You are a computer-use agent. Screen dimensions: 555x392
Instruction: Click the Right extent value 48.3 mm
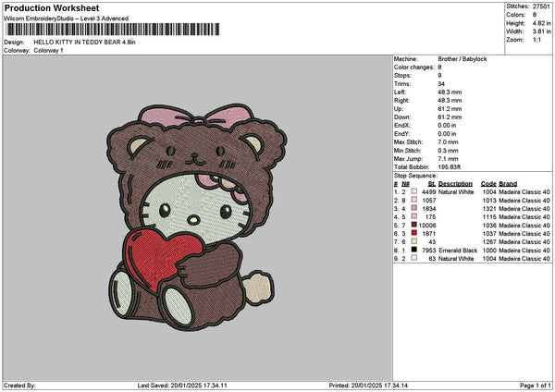[450, 101]
